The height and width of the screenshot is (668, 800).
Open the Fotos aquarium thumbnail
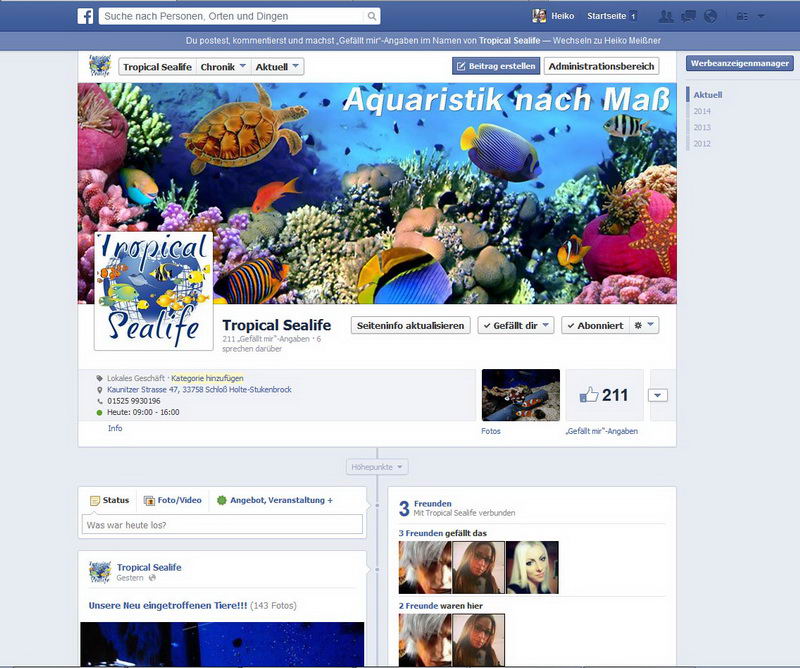(521, 395)
